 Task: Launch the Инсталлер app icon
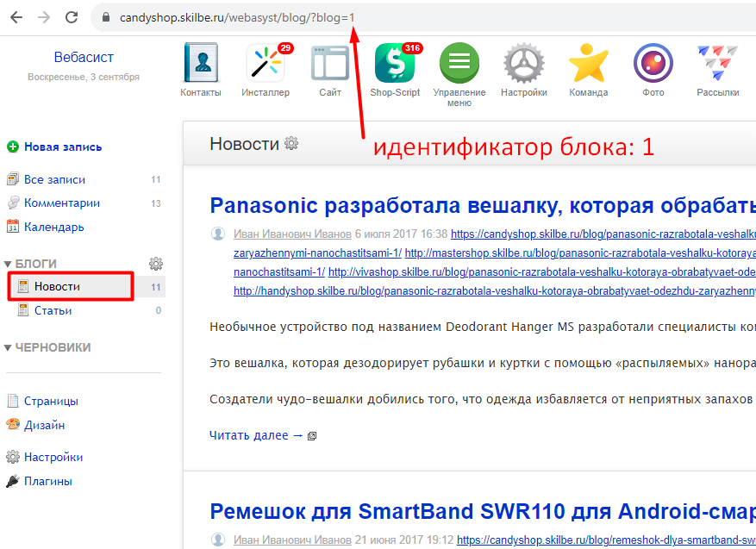click(x=266, y=64)
